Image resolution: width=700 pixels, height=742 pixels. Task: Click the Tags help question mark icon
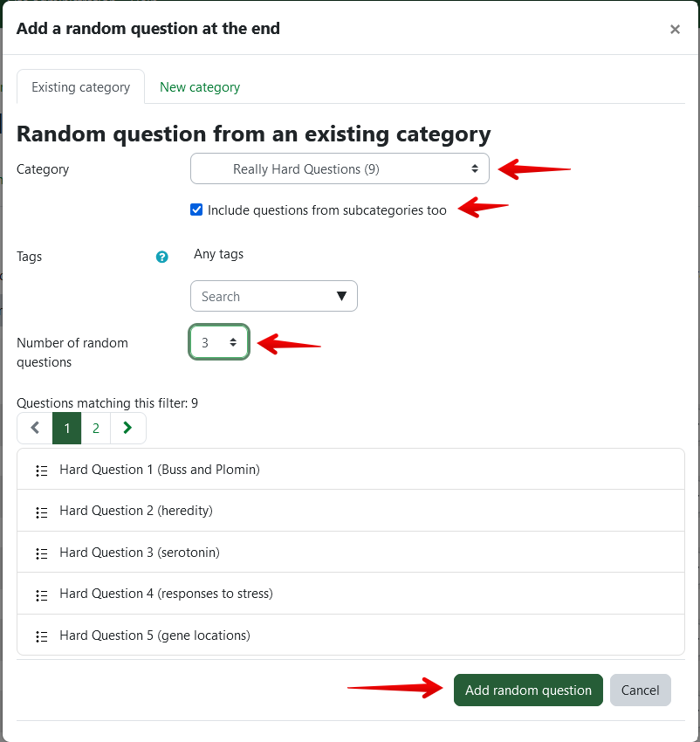tap(161, 257)
